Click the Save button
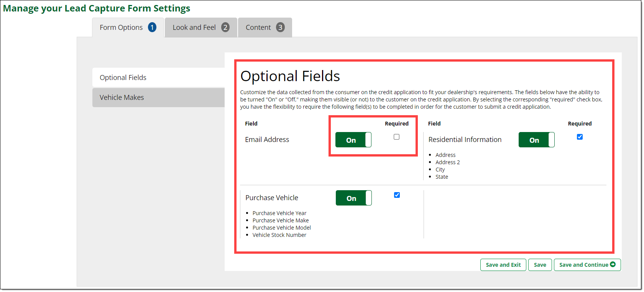 coord(540,265)
